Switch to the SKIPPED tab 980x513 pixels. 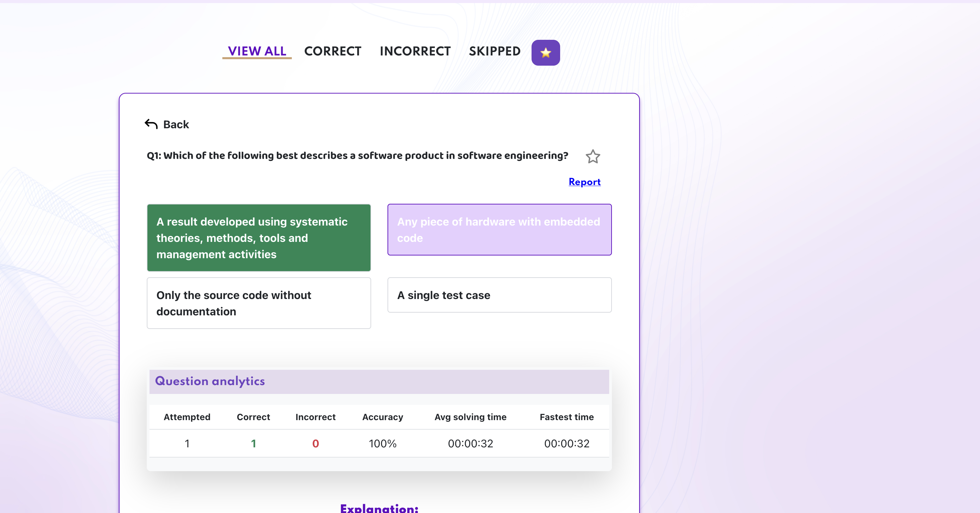[494, 51]
